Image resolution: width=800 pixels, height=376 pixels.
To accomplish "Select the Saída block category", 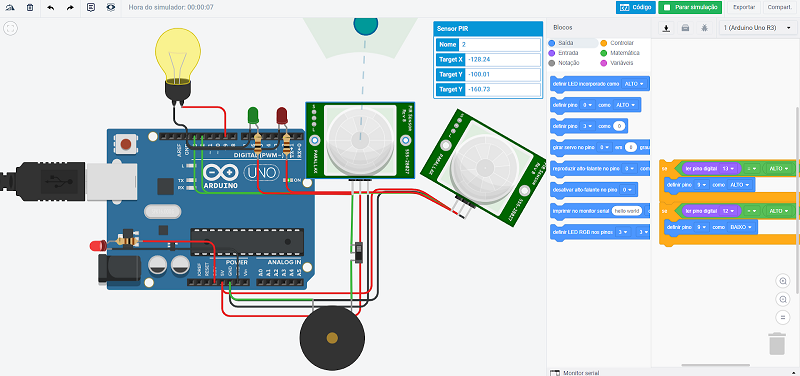I will tap(565, 43).
